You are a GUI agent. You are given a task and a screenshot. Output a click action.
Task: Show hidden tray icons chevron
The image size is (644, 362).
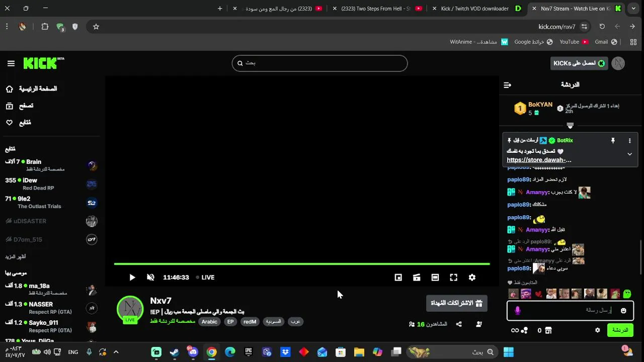116,352
